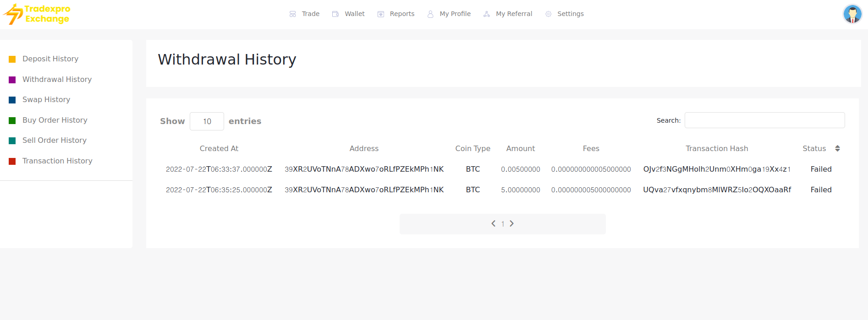The image size is (868, 320).
Task: Go to previous page arrow
Action: coord(494,223)
